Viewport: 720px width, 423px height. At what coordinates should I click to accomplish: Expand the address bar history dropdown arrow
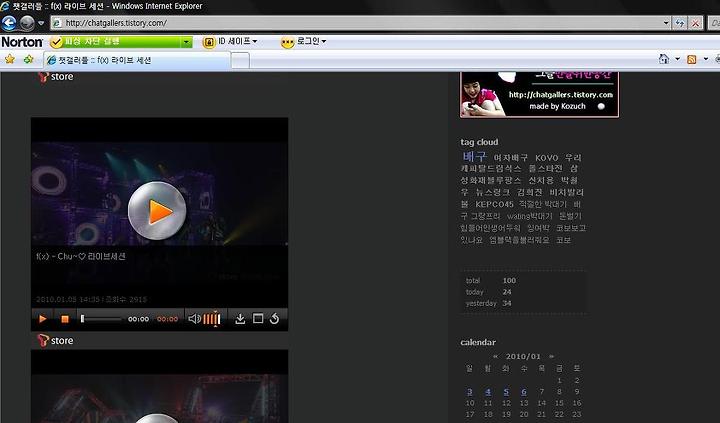click(x=666, y=23)
